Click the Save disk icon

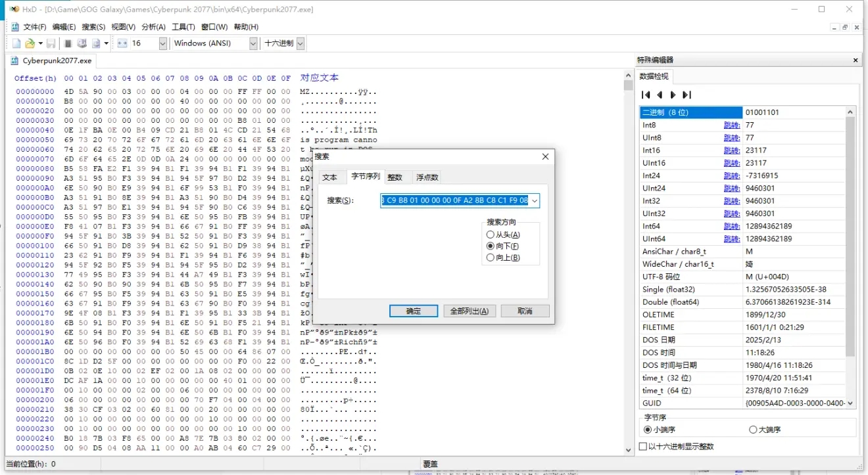click(x=51, y=43)
